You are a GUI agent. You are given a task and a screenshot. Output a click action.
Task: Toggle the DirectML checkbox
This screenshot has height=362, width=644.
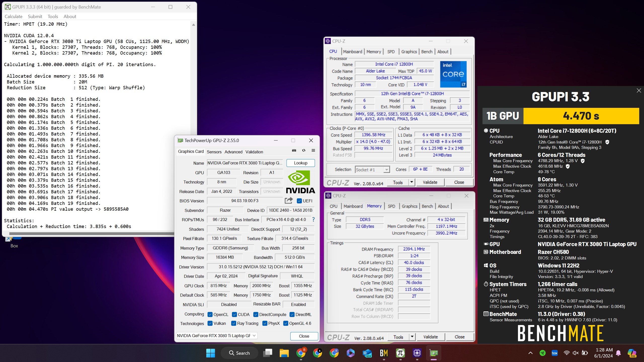[x=292, y=314]
